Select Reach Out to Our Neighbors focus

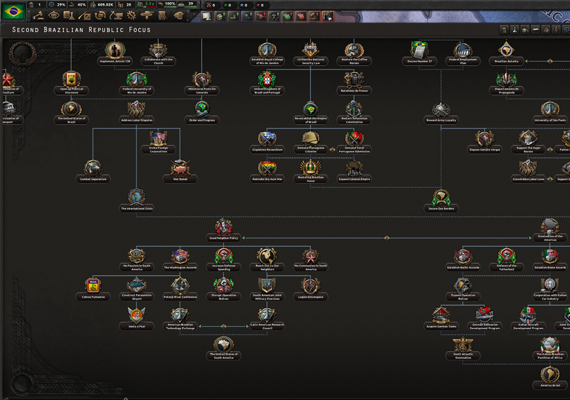point(267,260)
